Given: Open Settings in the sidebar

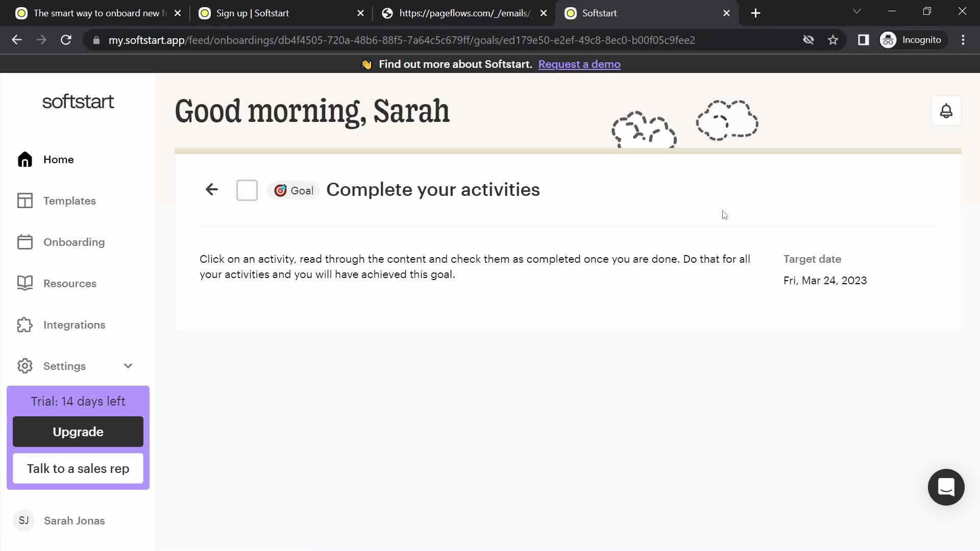Looking at the screenshot, I should click(64, 366).
